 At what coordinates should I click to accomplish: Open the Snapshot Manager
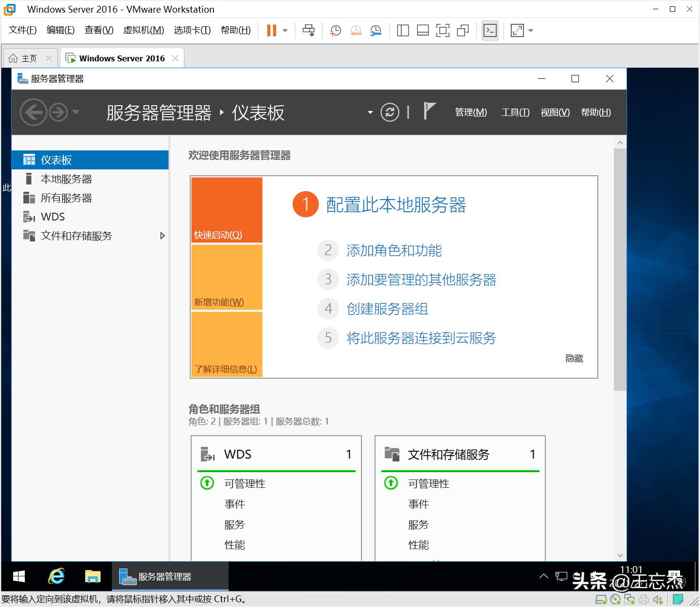(376, 30)
